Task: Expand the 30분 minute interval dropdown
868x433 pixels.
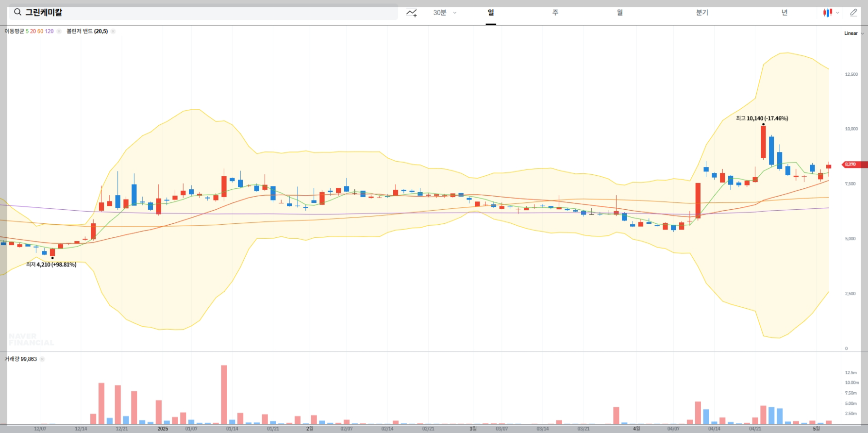Action: pos(445,13)
